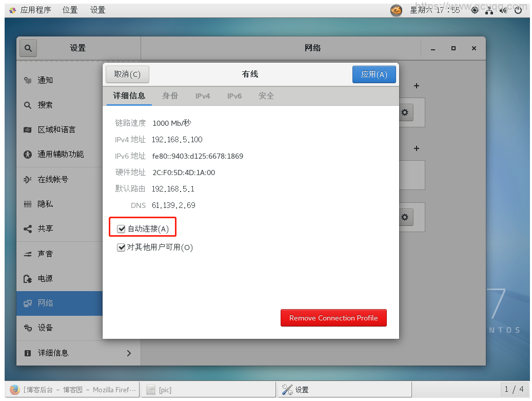Click the search magnifier button in Settings
The height and width of the screenshot is (401, 532).
[x=28, y=48]
